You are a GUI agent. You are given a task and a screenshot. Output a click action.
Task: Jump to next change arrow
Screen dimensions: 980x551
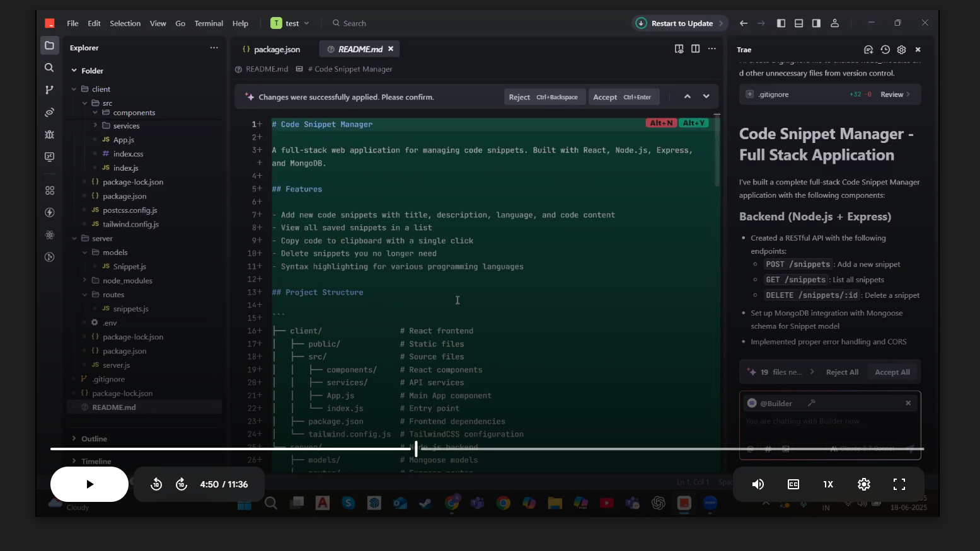706,96
